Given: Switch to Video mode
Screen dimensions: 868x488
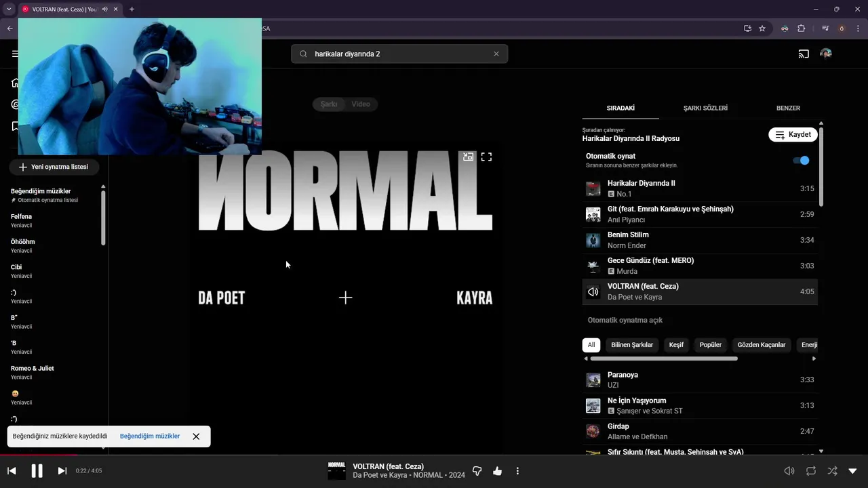Looking at the screenshot, I should point(361,104).
